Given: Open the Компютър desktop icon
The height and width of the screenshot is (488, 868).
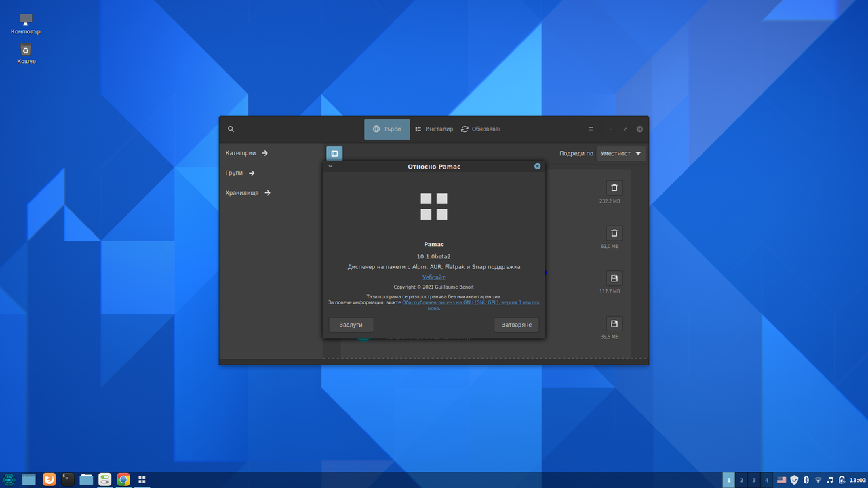Looking at the screenshot, I should (x=26, y=24).
